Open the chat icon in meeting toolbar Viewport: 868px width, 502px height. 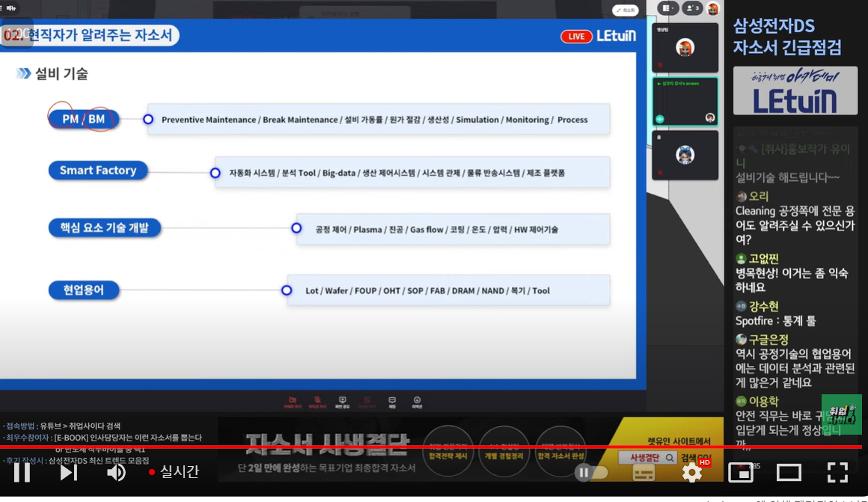pos(392,402)
